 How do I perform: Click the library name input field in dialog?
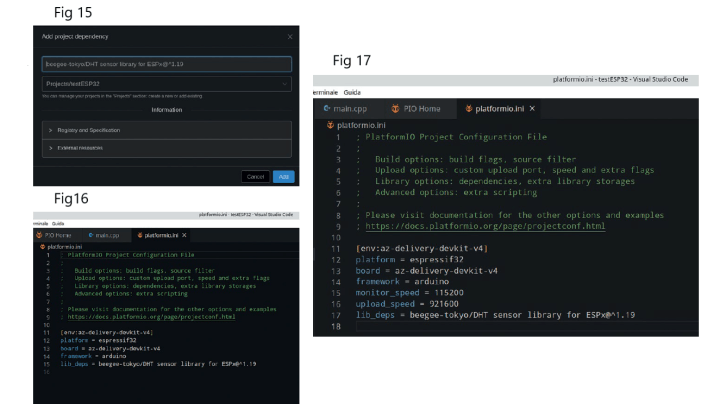point(166,64)
